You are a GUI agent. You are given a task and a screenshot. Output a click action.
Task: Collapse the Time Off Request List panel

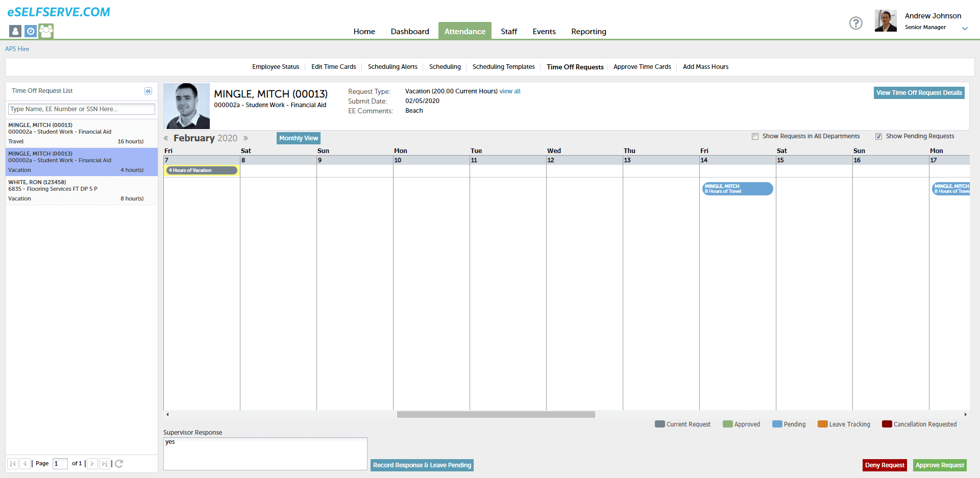[148, 91]
